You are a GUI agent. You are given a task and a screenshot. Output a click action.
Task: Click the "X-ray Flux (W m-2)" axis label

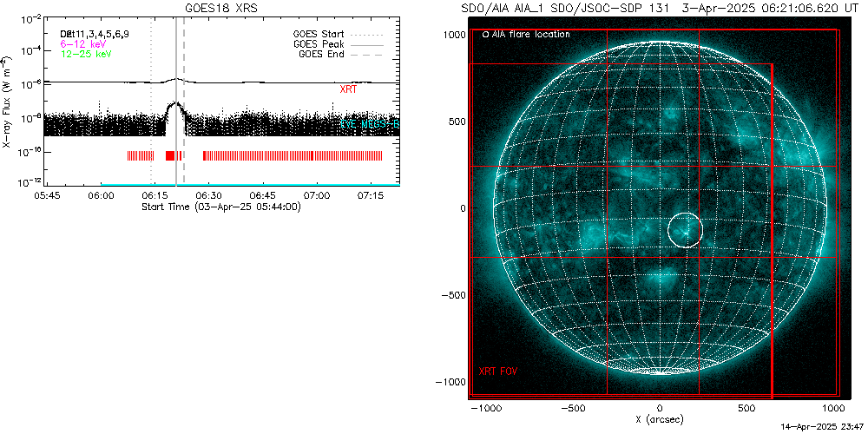6,102
